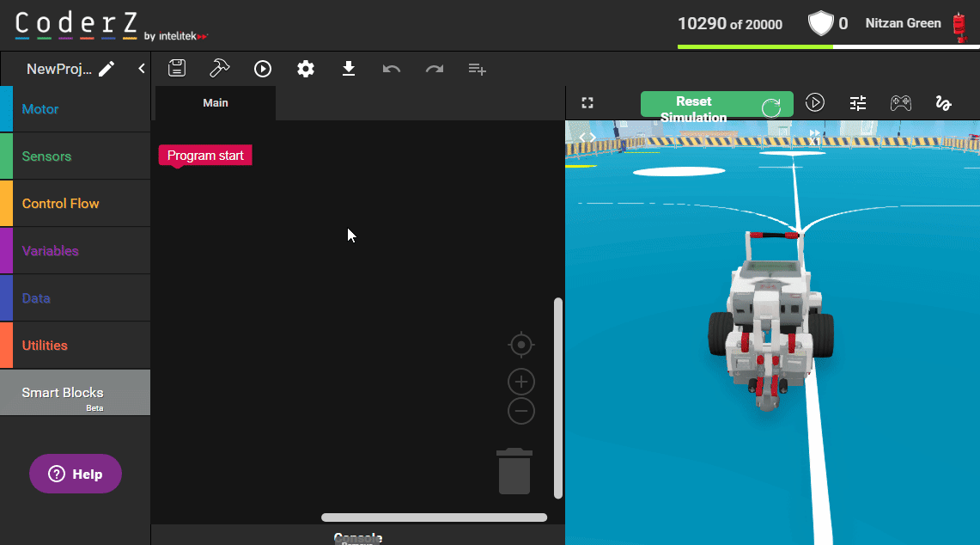Switch to the Main tab

pos(216,103)
